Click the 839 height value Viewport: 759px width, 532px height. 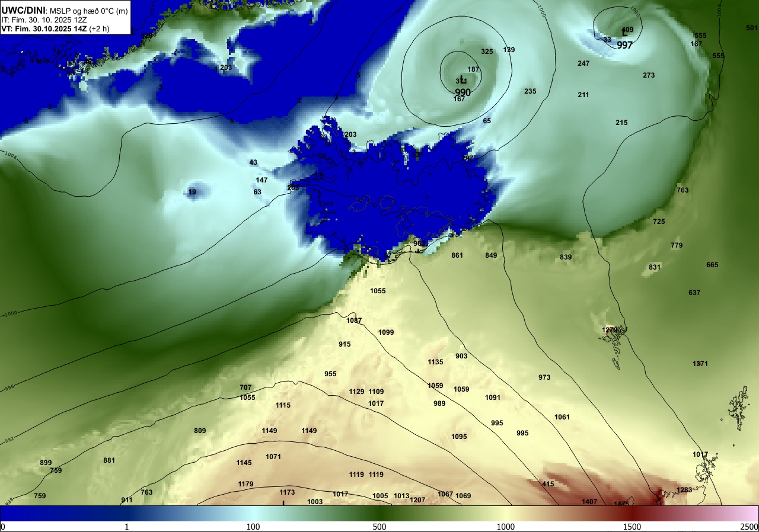click(x=566, y=257)
